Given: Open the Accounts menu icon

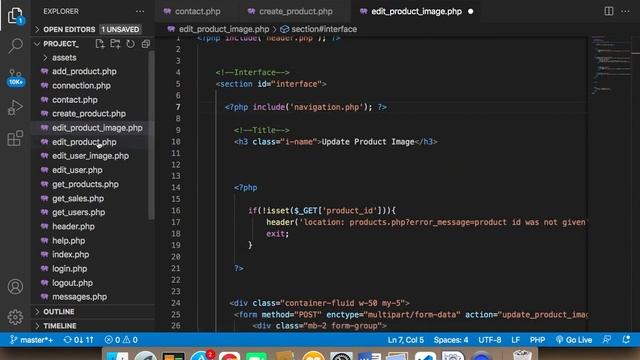Looking at the screenshot, I should pyautogui.click(x=15, y=287).
